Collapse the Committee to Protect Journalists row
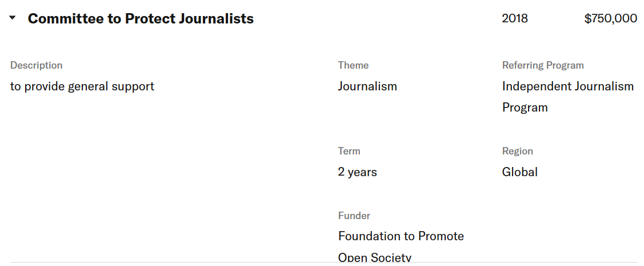Screen dimensions: 644x266 (x=13, y=18)
